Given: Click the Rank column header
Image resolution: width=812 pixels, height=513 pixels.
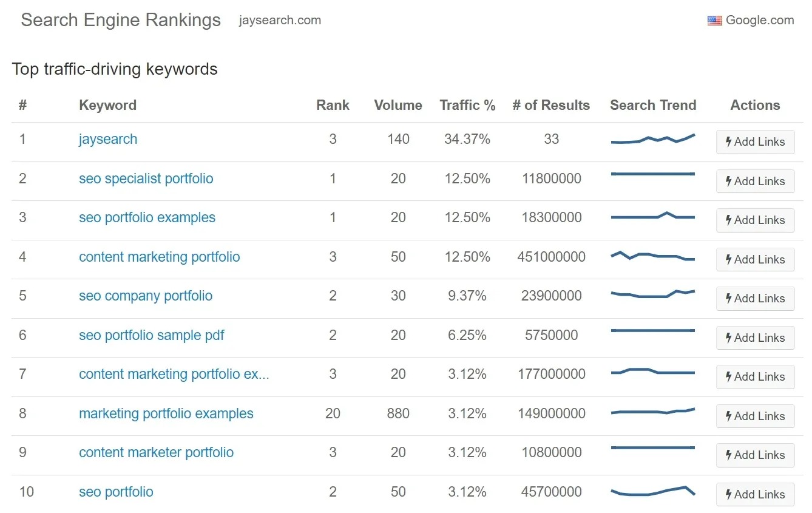Looking at the screenshot, I should [x=333, y=105].
